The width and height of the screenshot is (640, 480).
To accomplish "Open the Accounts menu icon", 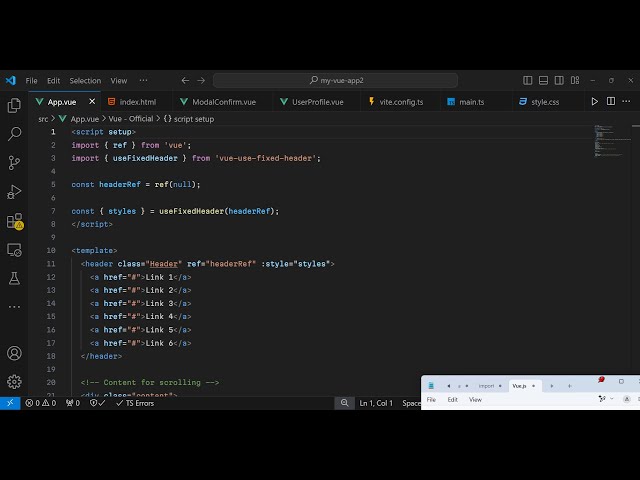I will coord(14,353).
